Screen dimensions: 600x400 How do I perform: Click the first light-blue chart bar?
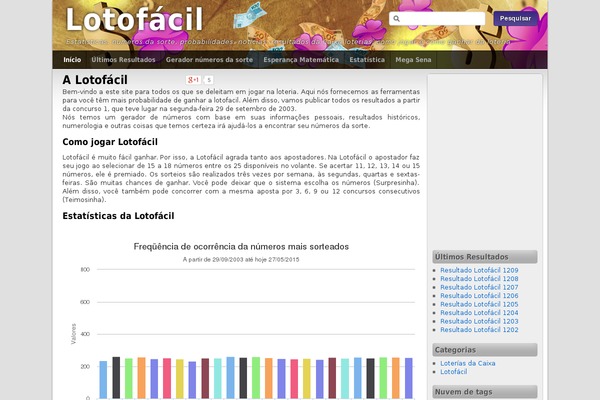pos(103,380)
